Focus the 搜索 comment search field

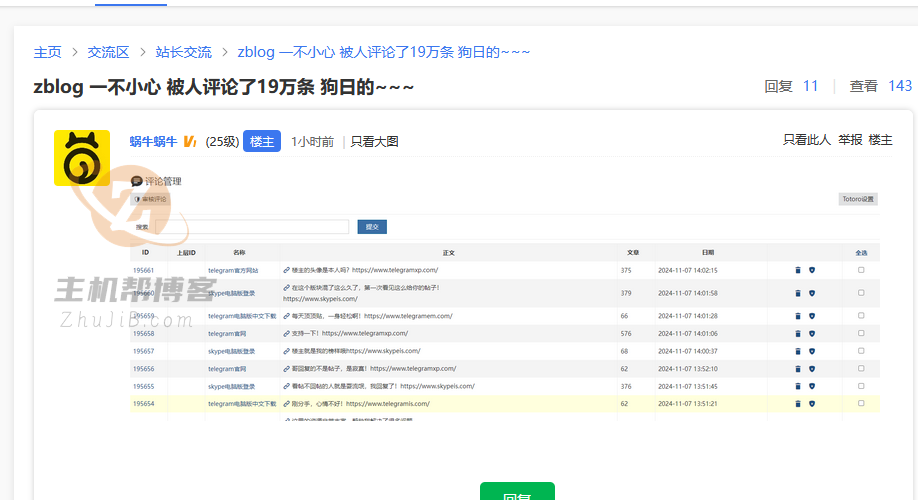pyautogui.click(x=252, y=227)
